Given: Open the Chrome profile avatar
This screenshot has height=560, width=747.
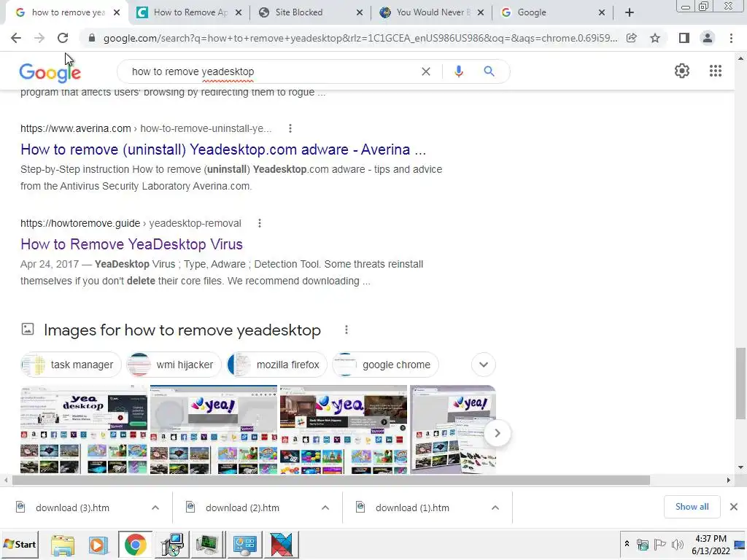Looking at the screenshot, I should click(708, 38).
